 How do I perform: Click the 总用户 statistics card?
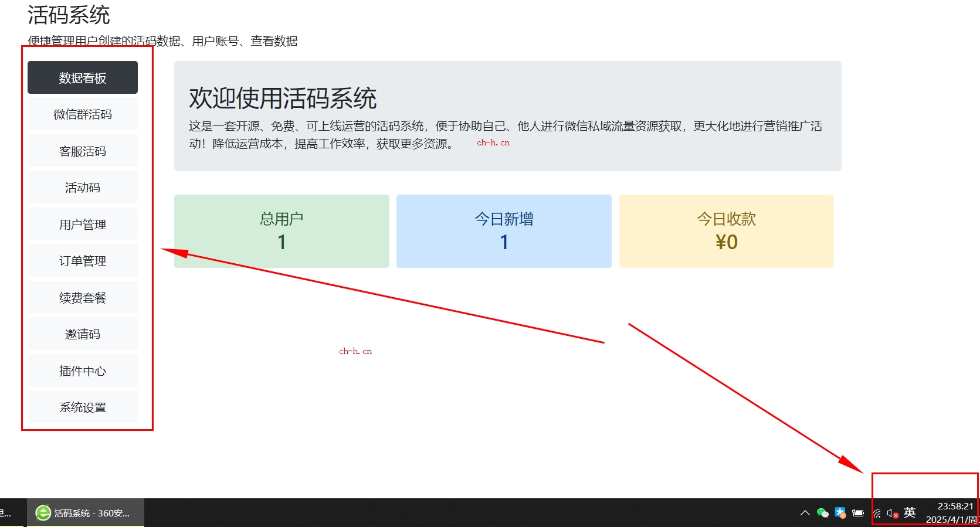(x=282, y=231)
